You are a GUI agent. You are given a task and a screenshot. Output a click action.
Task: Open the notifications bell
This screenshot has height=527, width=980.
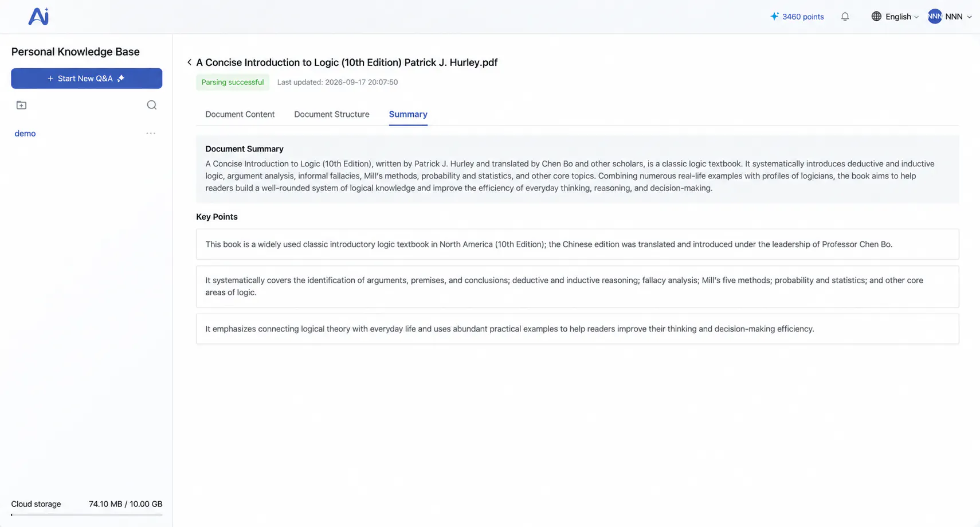[x=845, y=17]
